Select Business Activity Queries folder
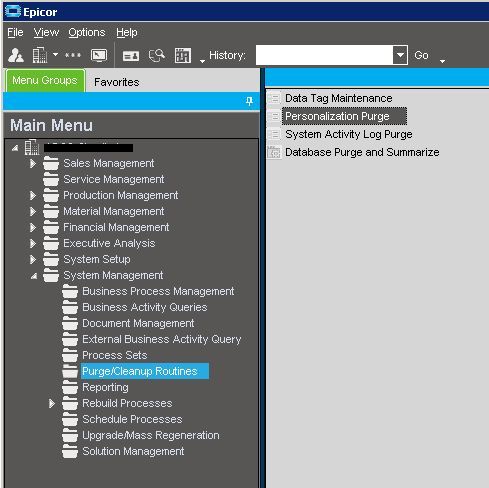The height and width of the screenshot is (488, 489). [x=145, y=307]
